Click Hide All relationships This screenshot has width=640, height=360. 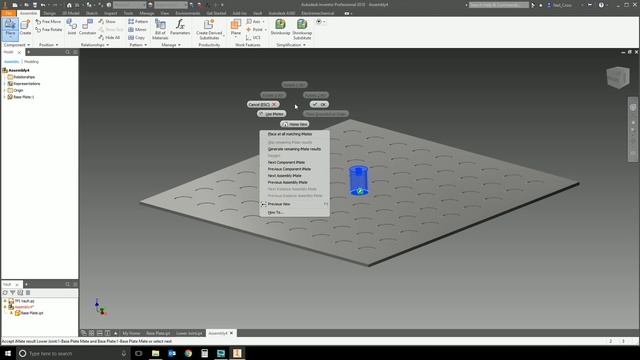tap(109, 37)
